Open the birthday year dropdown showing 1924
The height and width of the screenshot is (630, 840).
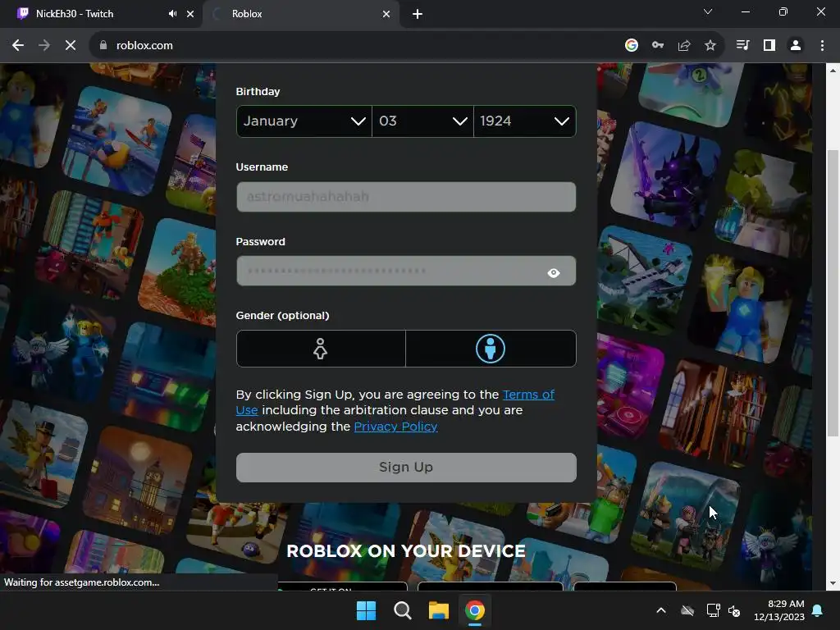[x=525, y=121]
